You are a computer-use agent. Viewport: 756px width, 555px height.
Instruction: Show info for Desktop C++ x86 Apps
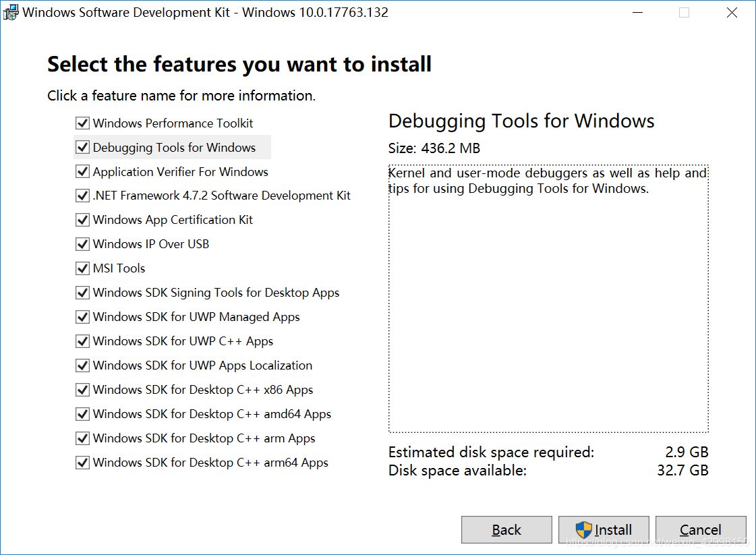click(x=203, y=390)
